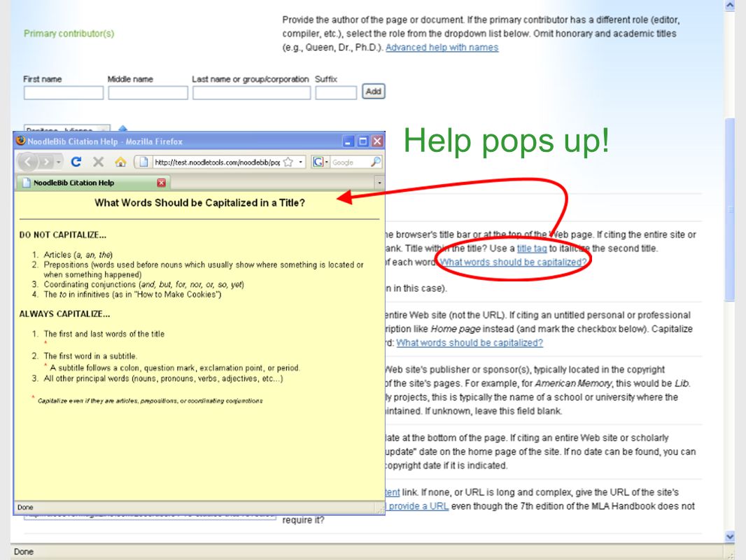Click the ALWAYS CAPITALIZE heading

pyautogui.click(x=64, y=314)
